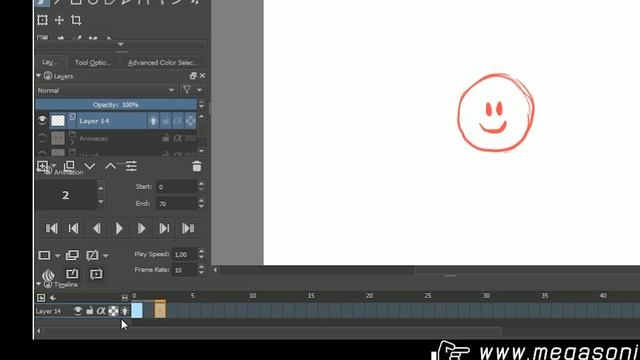Toggle Layer 14 lock in layer row
The width and height of the screenshot is (640, 360).
(x=165, y=121)
